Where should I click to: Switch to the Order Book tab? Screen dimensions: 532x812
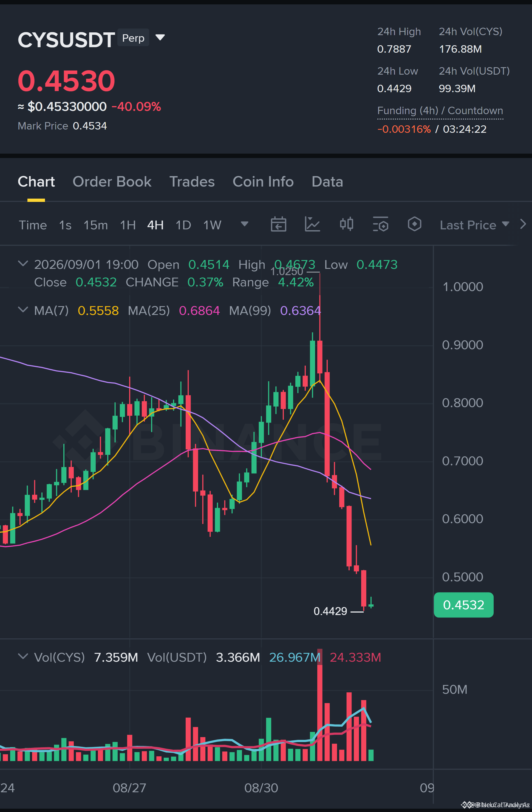(112, 182)
